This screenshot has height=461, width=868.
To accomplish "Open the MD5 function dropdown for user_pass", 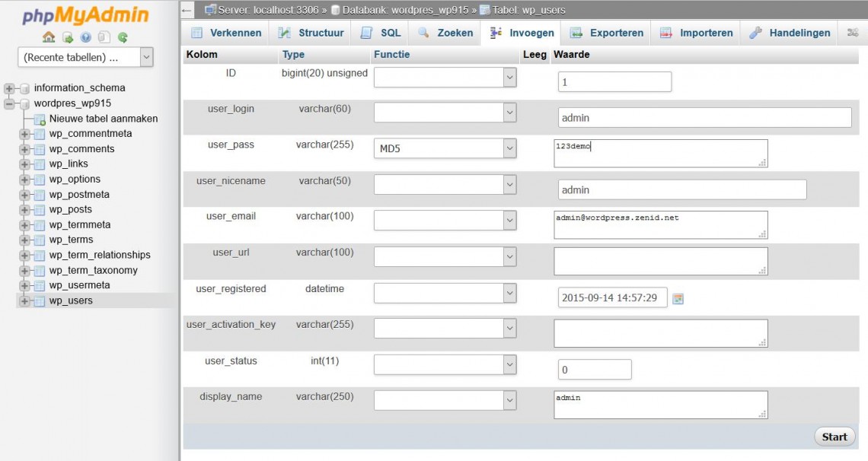I will pos(445,148).
